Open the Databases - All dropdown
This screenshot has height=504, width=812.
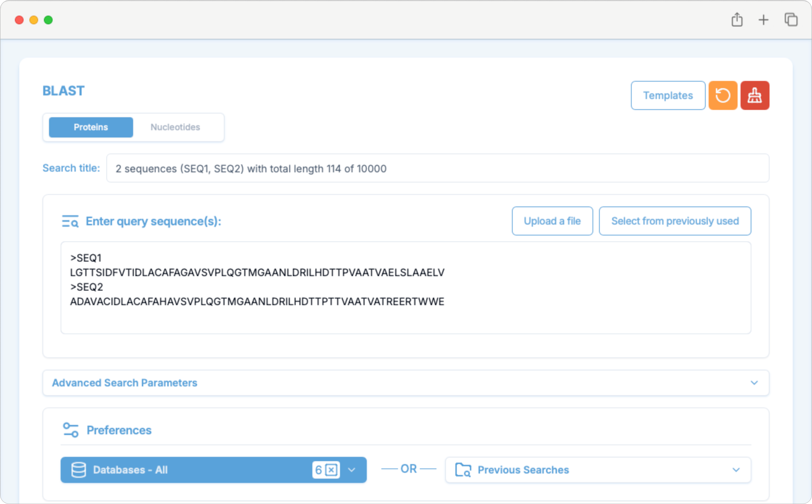(x=213, y=470)
